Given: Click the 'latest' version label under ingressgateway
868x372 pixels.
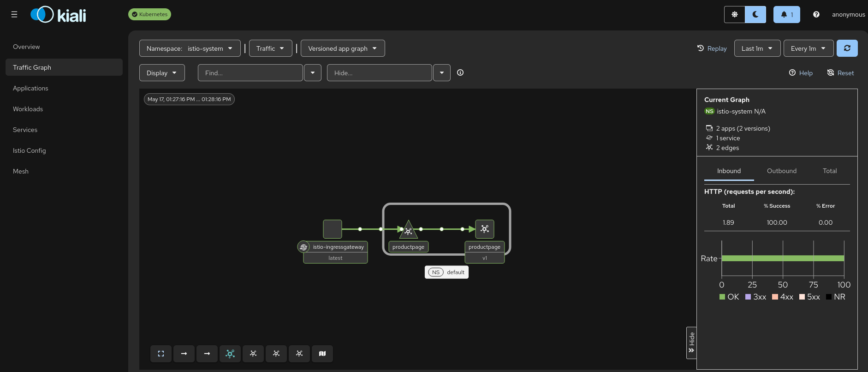Looking at the screenshot, I should (x=335, y=258).
